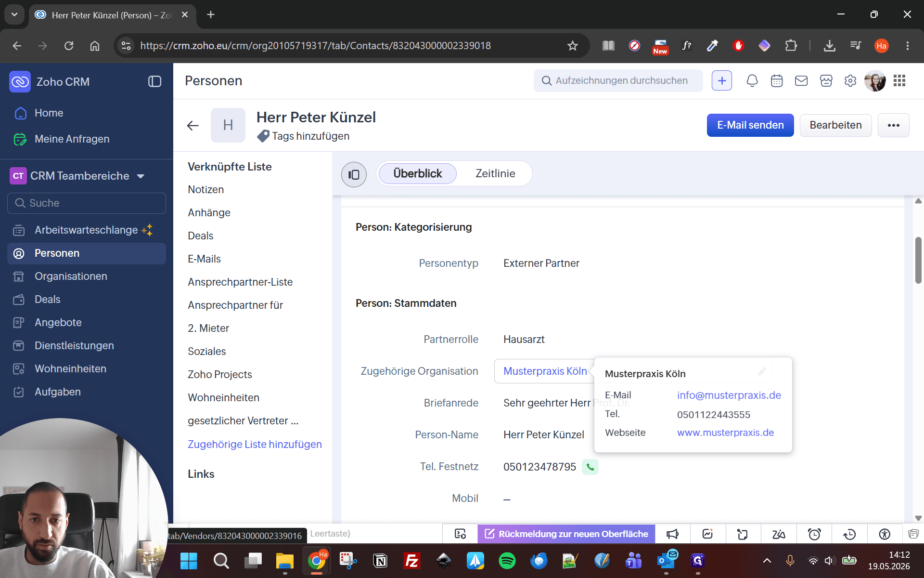924x578 pixels.
Task: Open the calendar icon in header
Action: 777,81
